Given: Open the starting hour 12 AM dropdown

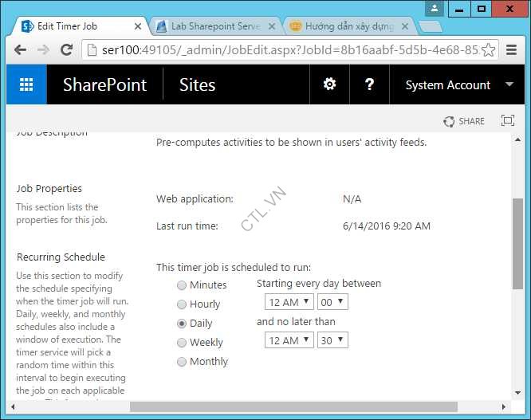Looking at the screenshot, I should [x=288, y=302].
